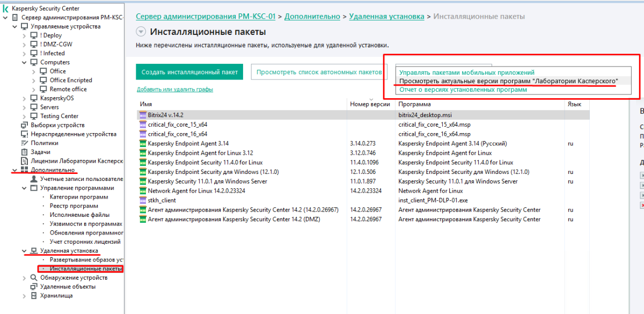644x314 pixels.
Task: Select Категории программ tree item
Action: point(79,197)
